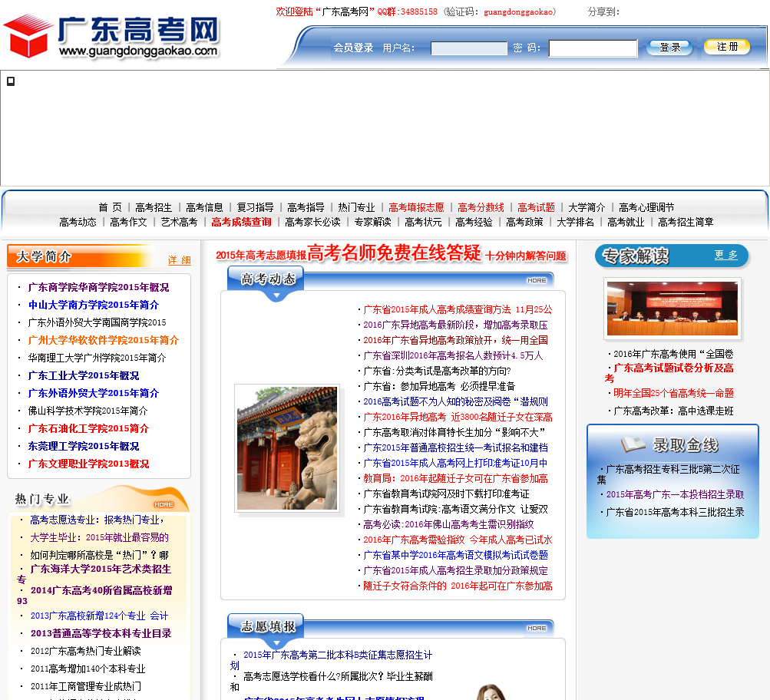This screenshot has width=770, height=700.
Task: Click the open book icon beside 录取金线
Action: click(633, 444)
